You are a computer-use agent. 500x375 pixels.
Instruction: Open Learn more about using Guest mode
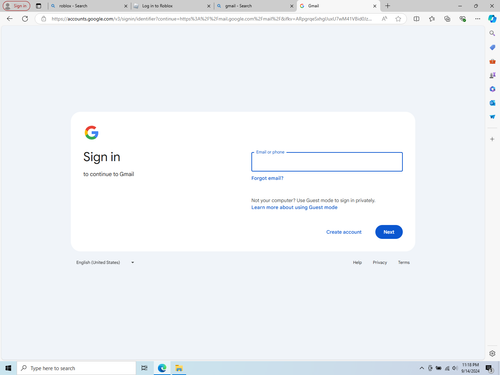click(x=294, y=207)
